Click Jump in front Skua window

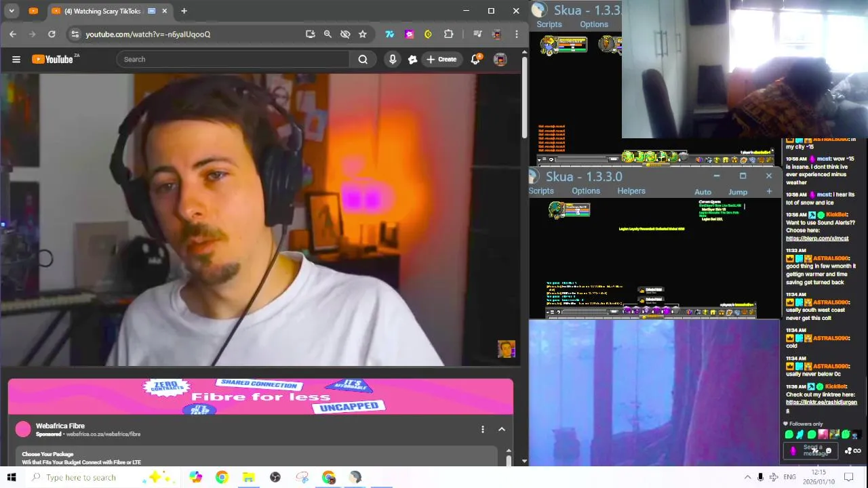[738, 192]
